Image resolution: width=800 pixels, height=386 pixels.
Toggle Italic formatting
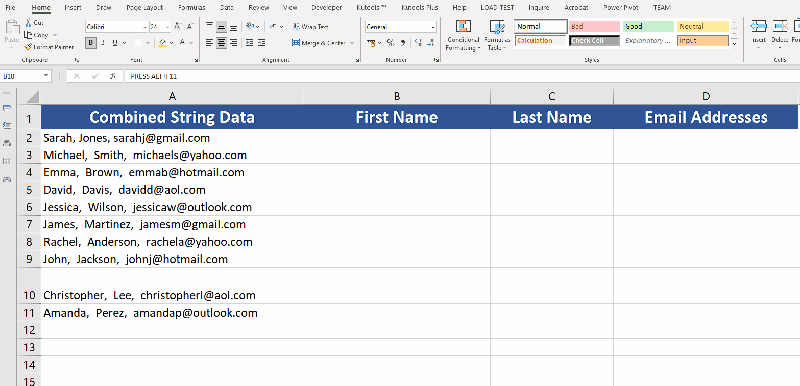pos(104,43)
